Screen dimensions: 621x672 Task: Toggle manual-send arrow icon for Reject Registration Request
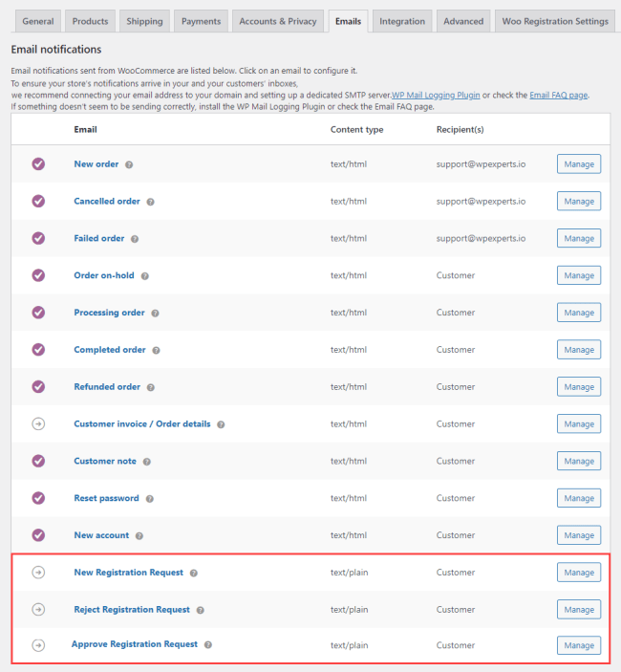click(38, 610)
